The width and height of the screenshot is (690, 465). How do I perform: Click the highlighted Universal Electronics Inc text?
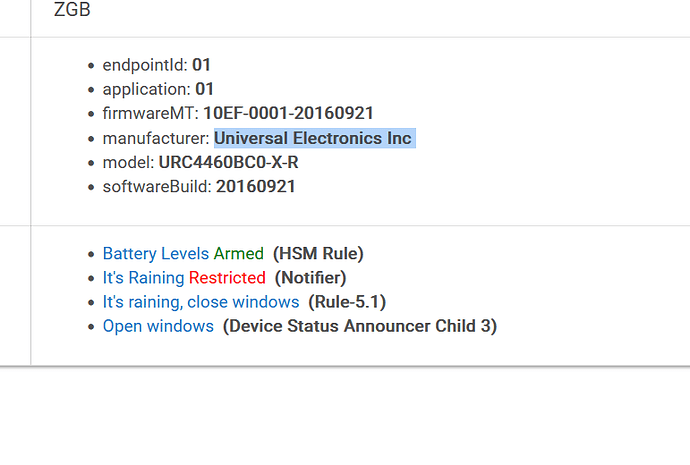pos(313,138)
